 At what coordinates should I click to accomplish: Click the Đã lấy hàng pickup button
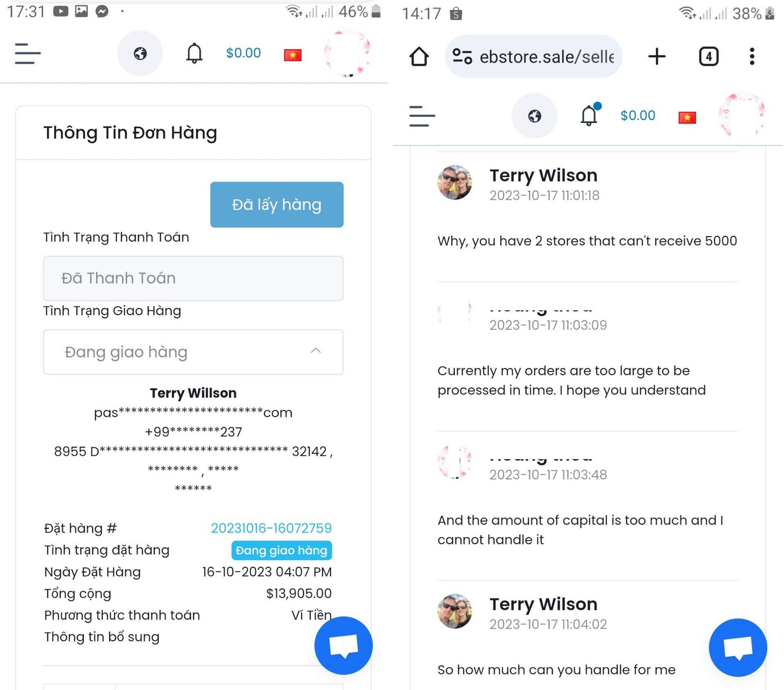coord(277,205)
